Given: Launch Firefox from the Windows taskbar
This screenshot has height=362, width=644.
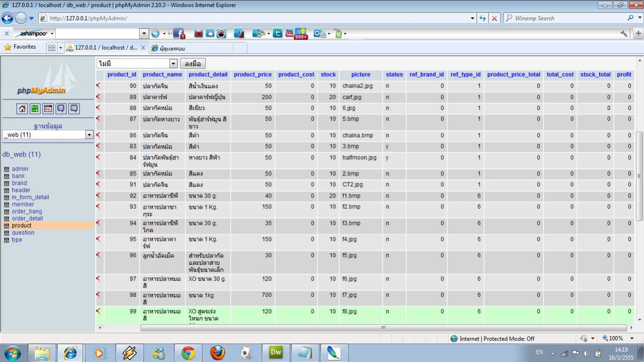Looking at the screenshot, I should [x=217, y=353].
